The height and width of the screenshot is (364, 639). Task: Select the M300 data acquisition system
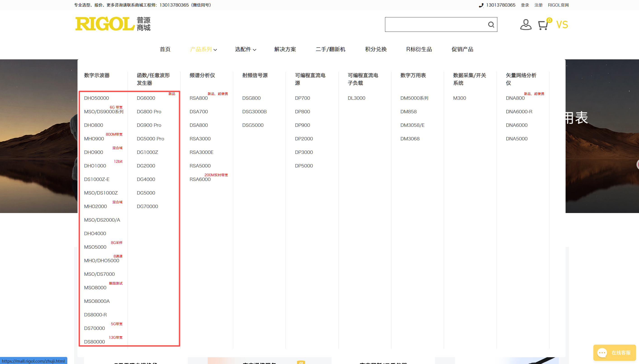pos(460,98)
